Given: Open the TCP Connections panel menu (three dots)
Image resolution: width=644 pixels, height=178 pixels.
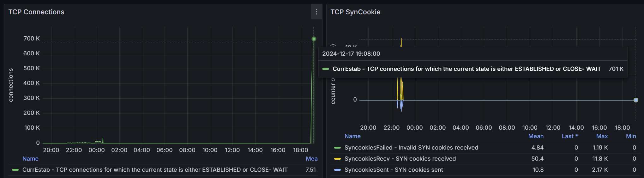Looking at the screenshot, I should [x=316, y=12].
